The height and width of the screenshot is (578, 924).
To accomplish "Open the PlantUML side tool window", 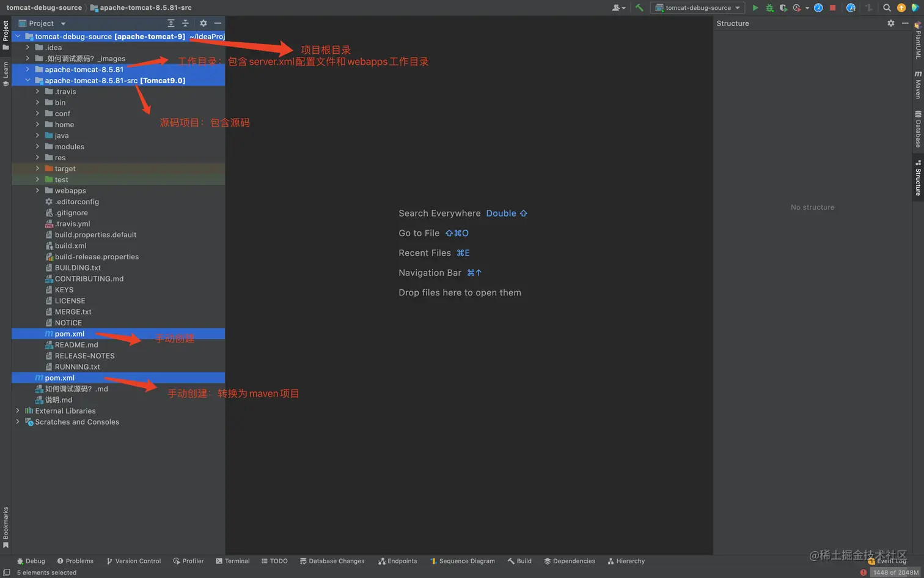I will point(918,40).
